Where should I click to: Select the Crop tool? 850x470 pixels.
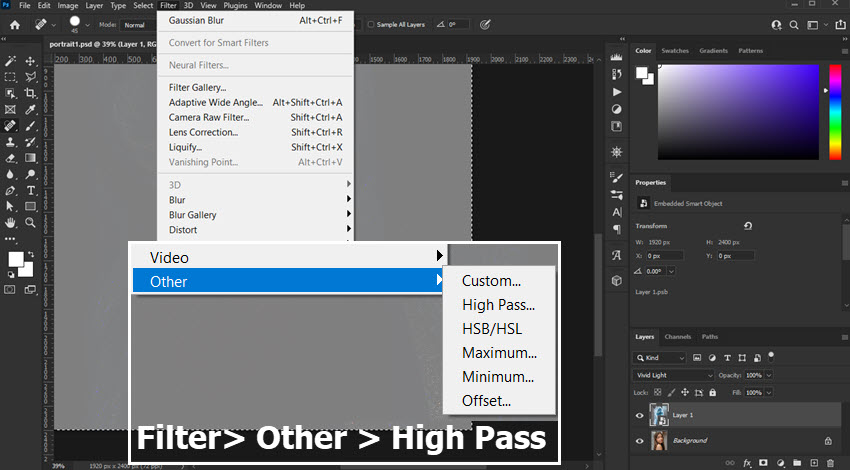click(30, 93)
